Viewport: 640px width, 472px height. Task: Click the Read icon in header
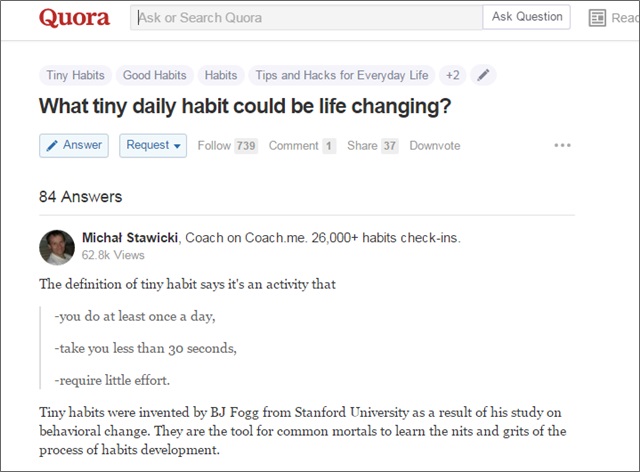click(598, 18)
